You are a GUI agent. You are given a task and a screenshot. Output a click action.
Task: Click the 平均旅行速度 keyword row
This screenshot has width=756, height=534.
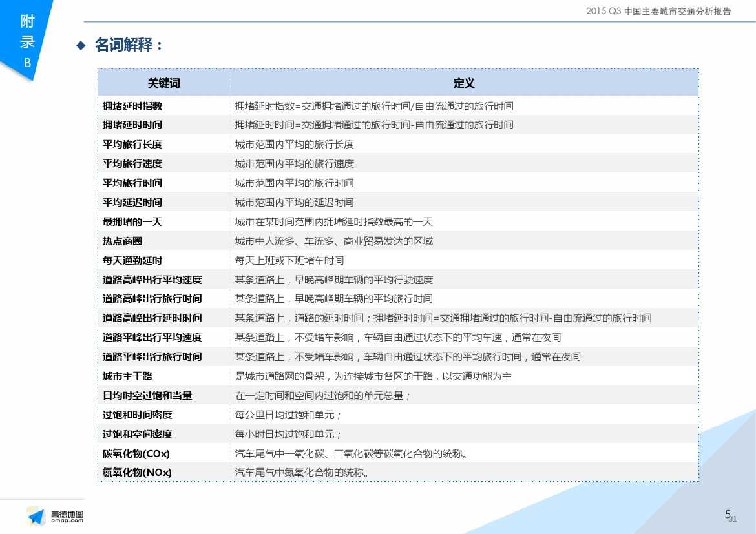[132, 163]
